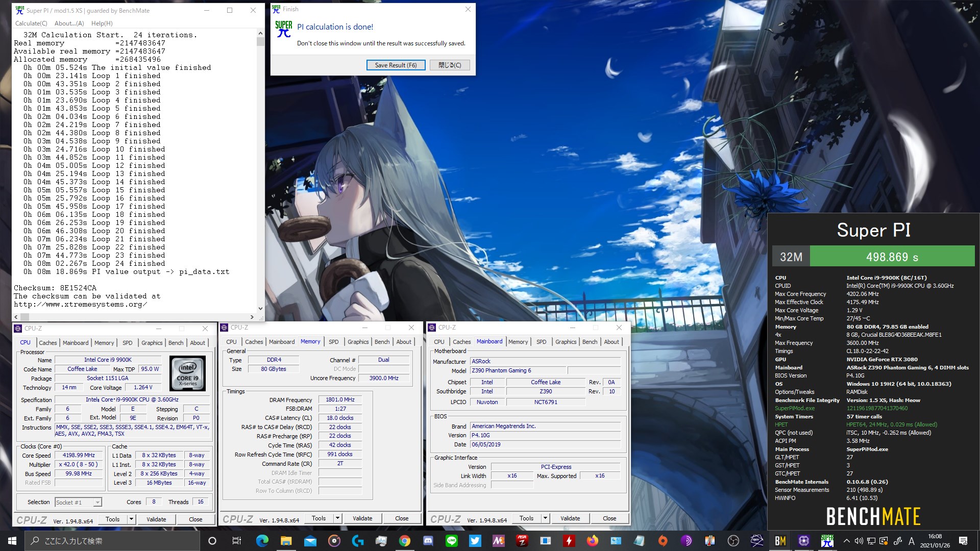Open Mail app from taskbar

point(310,541)
